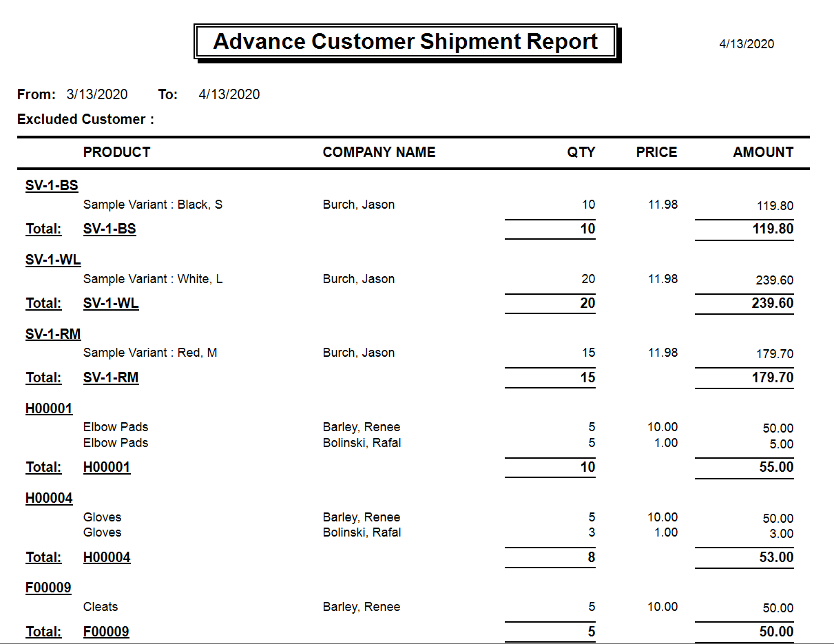Click the F00009 group header above Cleats
Image resolution: width=834 pixels, height=644 pixels.
tap(48, 588)
